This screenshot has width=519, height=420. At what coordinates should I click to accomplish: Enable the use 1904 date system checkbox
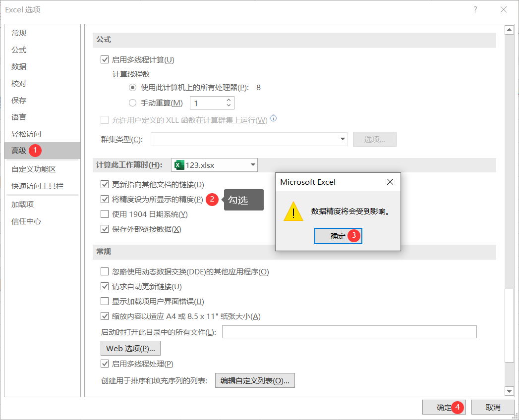105,214
